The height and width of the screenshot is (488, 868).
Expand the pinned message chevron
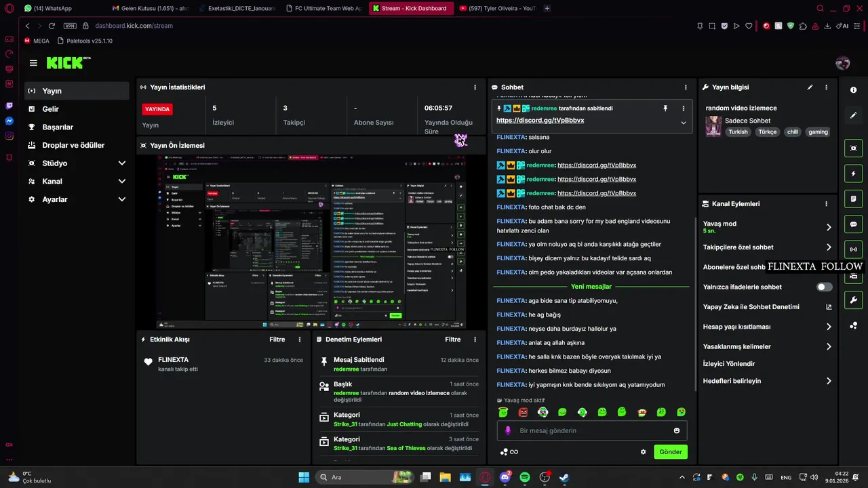click(x=683, y=123)
